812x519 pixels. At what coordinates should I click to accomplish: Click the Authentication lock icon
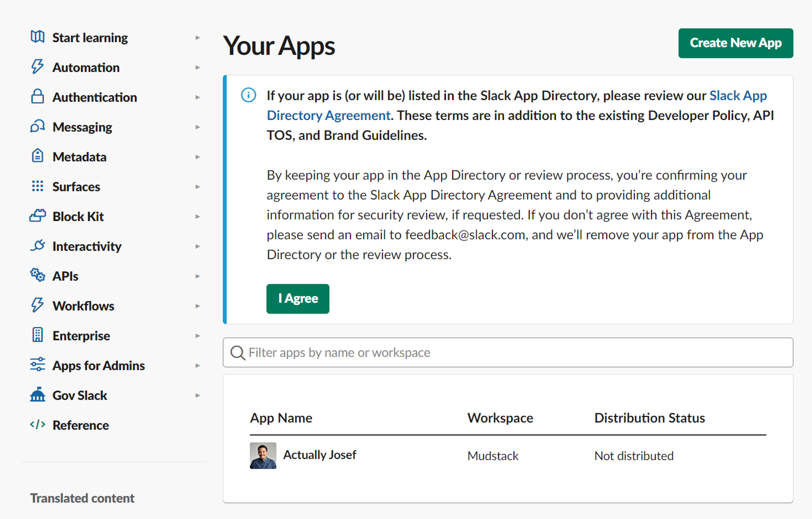tap(37, 97)
